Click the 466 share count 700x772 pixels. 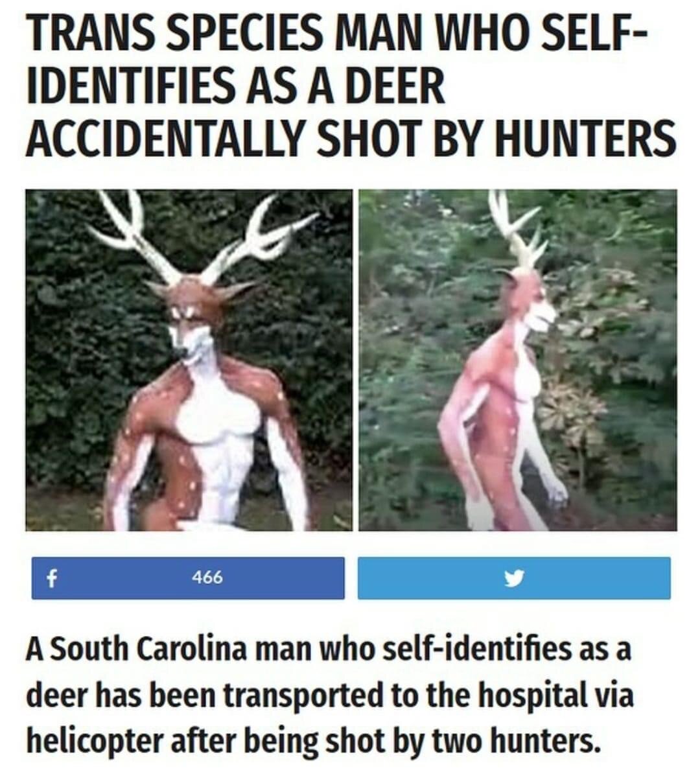(x=207, y=578)
